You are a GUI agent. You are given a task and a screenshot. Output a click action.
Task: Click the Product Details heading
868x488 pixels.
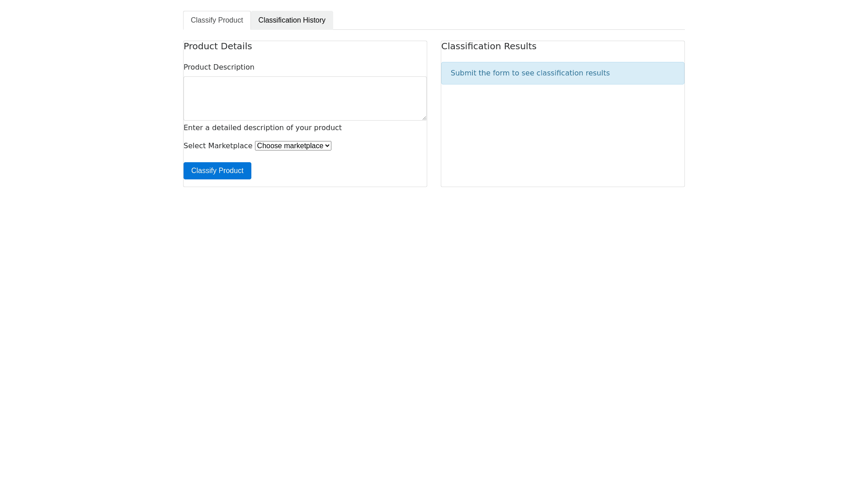(x=217, y=46)
